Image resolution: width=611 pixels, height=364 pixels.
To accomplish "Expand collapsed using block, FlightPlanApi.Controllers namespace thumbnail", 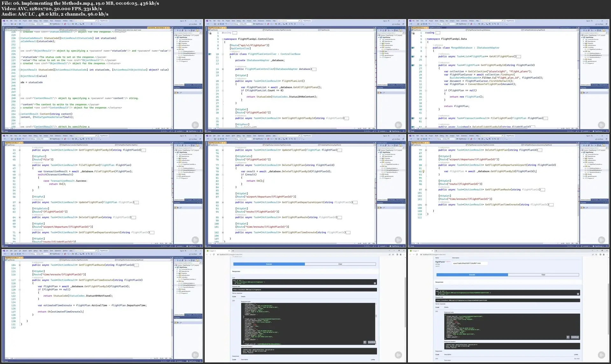I will point(223,33).
